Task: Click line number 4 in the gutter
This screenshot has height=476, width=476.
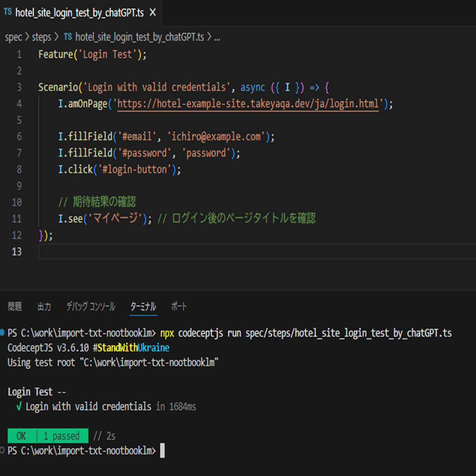Action: 19,104
